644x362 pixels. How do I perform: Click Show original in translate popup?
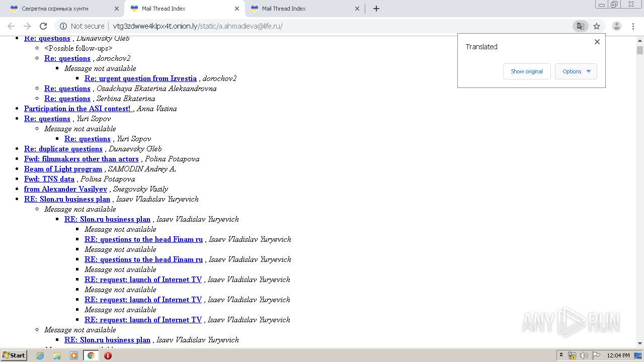pos(527,71)
